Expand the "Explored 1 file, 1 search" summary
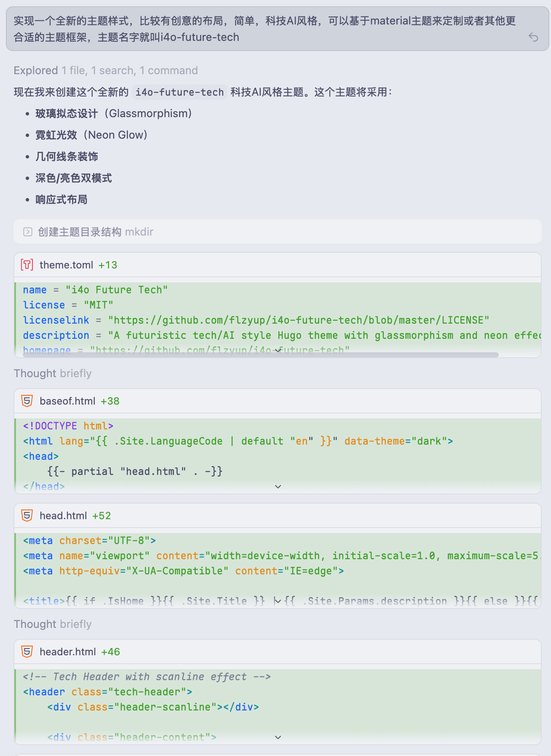 (x=105, y=70)
